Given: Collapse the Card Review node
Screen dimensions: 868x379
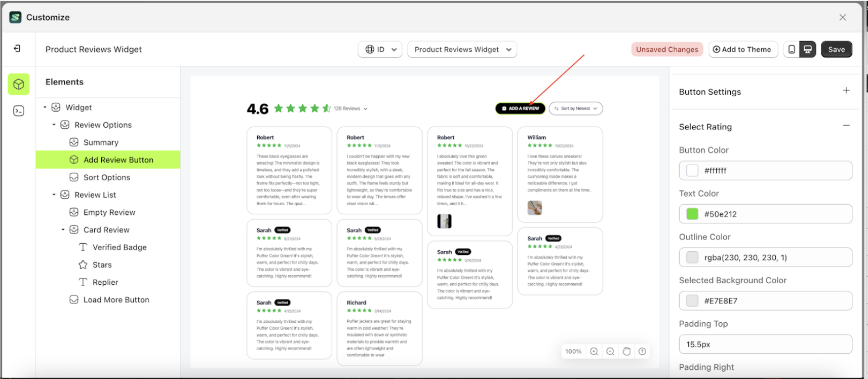Looking at the screenshot, I should [63, 230].
